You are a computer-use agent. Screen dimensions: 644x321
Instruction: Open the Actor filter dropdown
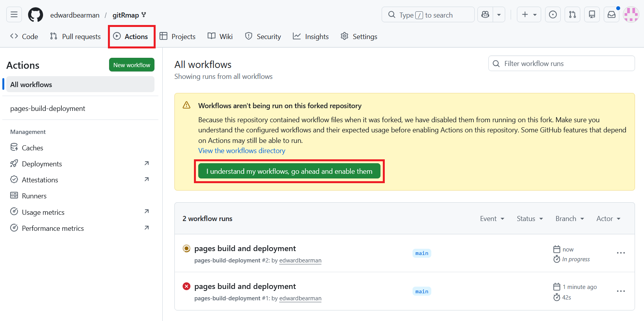click(x=608, y=219)
